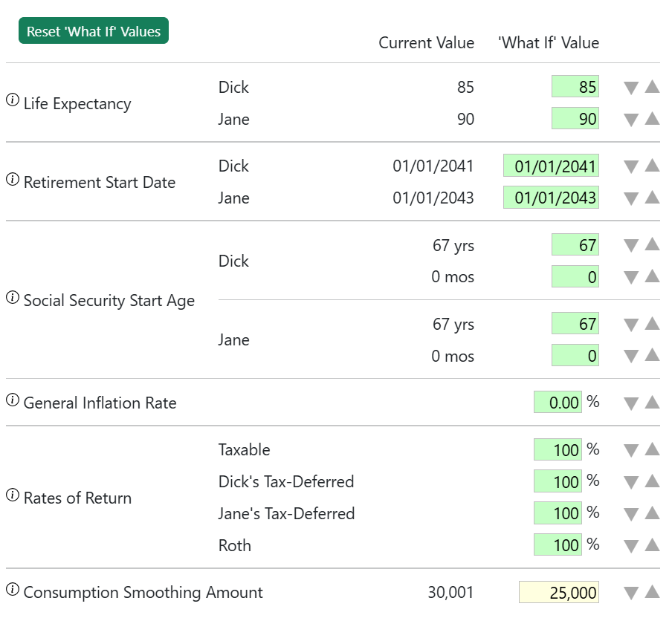Lower the Taxable rate of return

[631, 450]
